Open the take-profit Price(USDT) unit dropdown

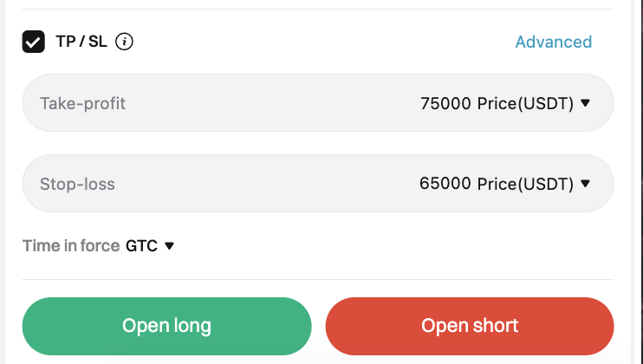(x=525, y=103)
